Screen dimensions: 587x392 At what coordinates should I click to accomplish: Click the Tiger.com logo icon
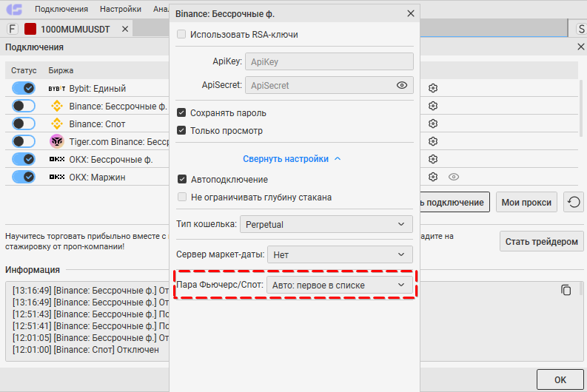pyautogui.click(x=57, y=141)
